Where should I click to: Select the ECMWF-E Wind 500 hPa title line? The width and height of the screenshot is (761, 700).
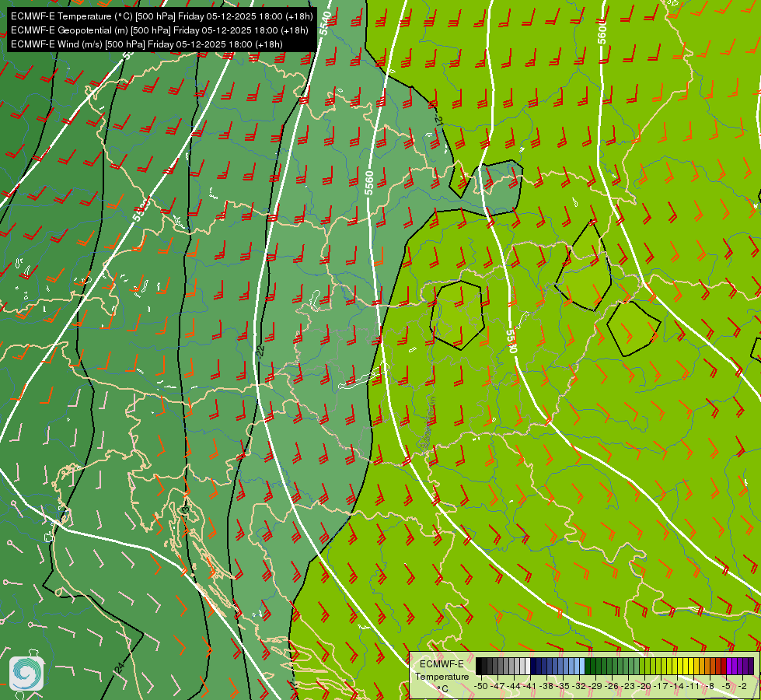(147, 44)
